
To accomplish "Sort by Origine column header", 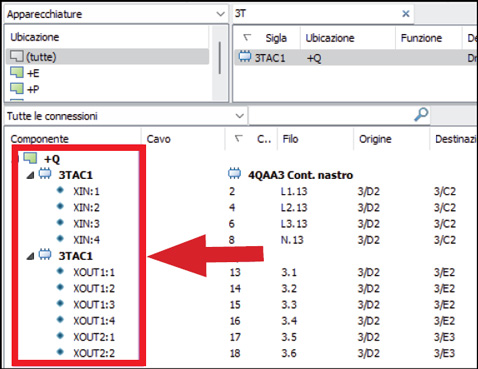I will pos(375,139).
